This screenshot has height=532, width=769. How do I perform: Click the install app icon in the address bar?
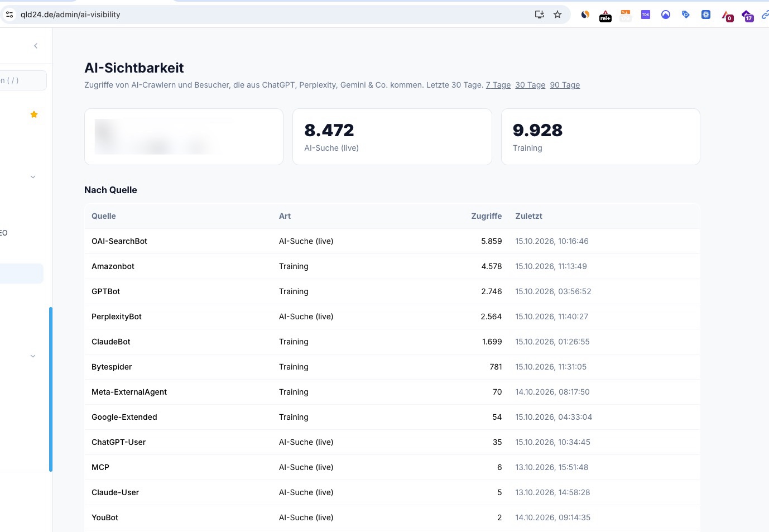(x=540, y=15)
